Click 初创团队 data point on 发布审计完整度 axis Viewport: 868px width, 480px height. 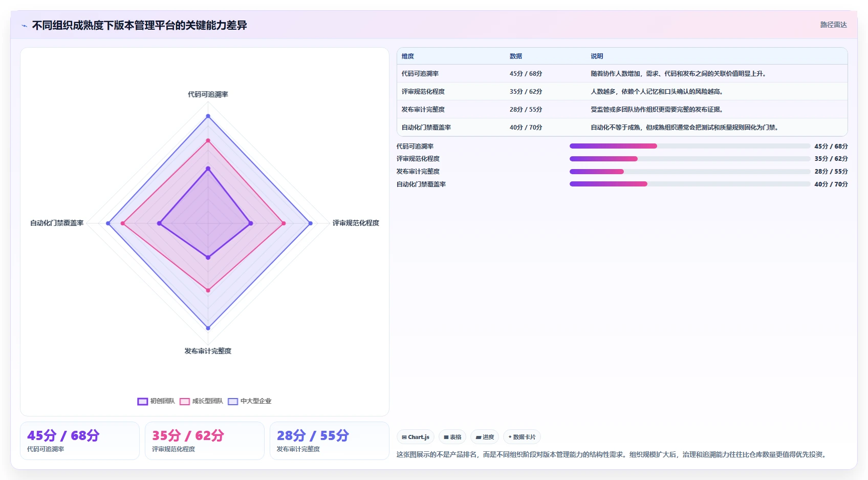[208, 257]
